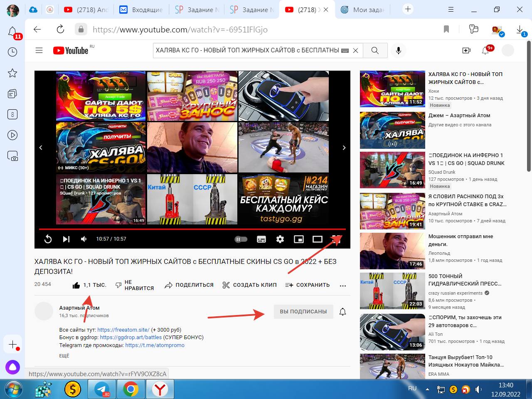Screen dimensions: 532x399
Task: Switch to Входящие mail tab
Action: [141, 10]
